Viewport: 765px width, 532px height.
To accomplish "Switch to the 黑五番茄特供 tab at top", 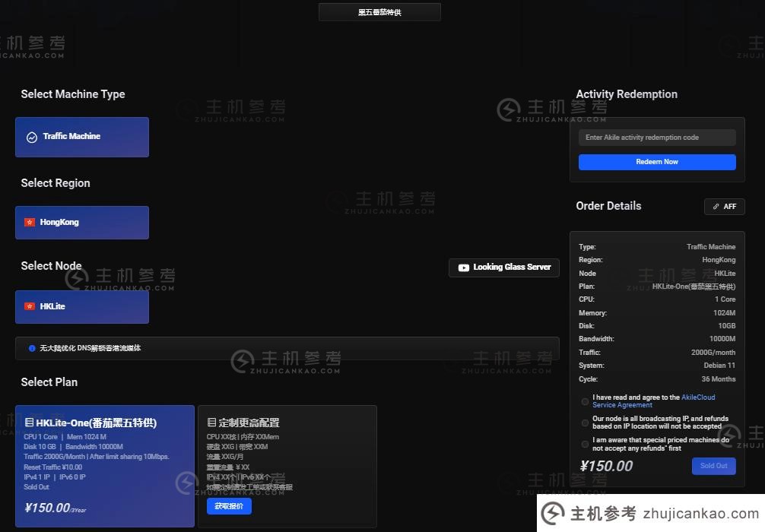I will 379,12.
